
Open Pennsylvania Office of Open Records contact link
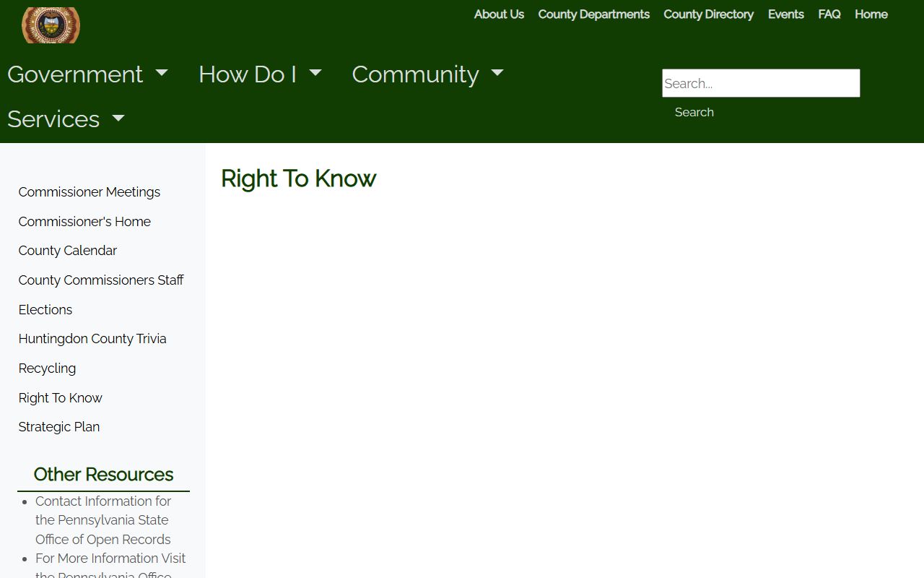[x=103, y=520]
